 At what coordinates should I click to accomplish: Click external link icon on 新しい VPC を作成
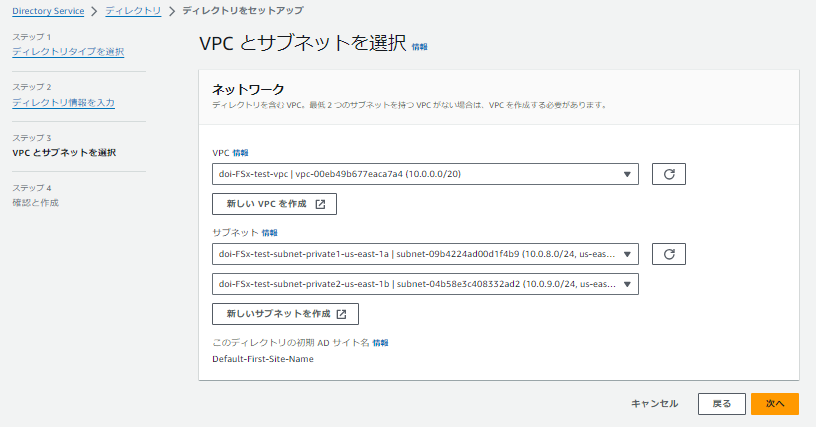point(320,204)
